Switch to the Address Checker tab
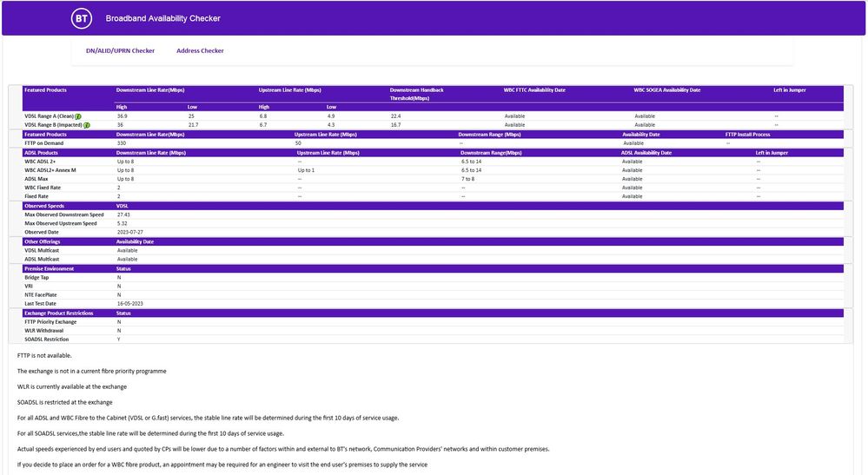The height and width of the screenshot is (475, 868). pos(200,50)
